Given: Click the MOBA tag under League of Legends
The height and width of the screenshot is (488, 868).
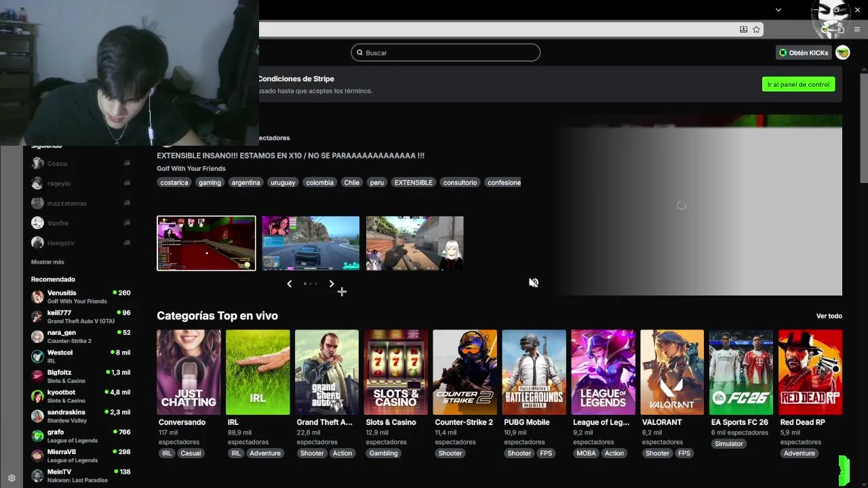Looking at the screenshot, I should coord(586,453).
